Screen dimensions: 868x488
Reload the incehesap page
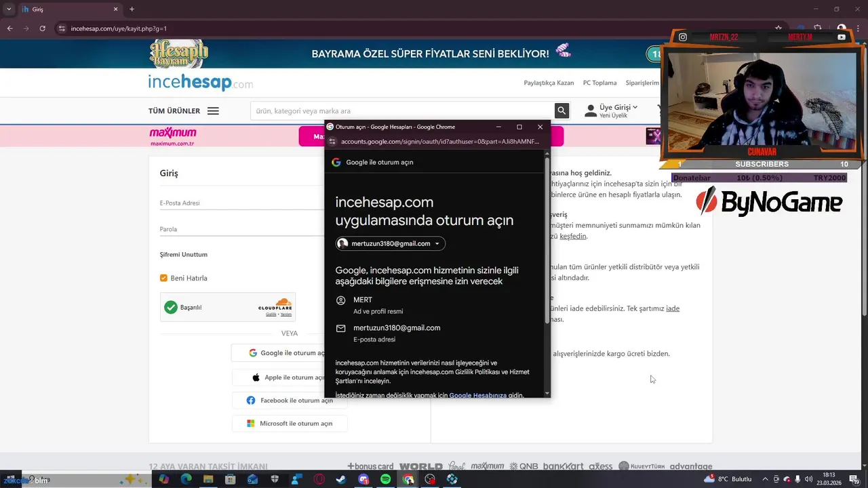click(x=42, y=28)
